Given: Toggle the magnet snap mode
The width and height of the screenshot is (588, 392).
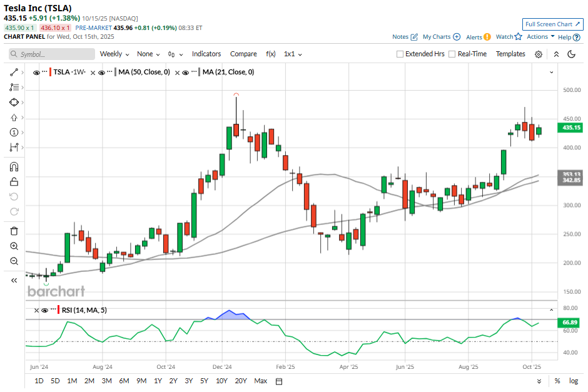Looking at the screenshot, I should [14, 167].
